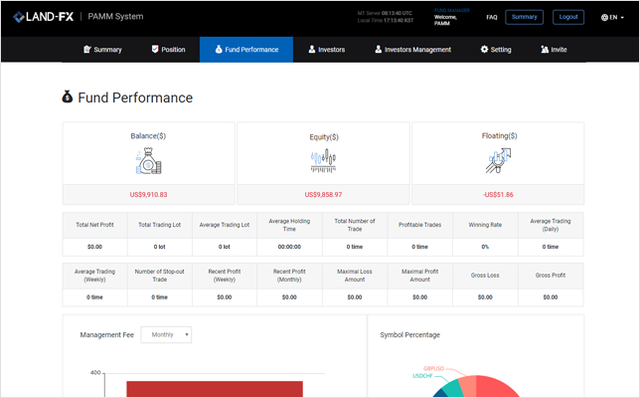640x398 pixels.
Task: Click the Investors tab person icon
Action: (312, 49)
